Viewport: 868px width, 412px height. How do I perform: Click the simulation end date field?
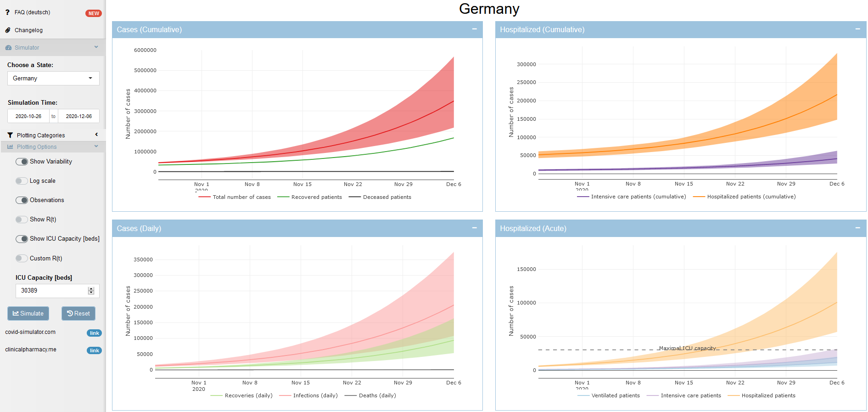[79, 116]
